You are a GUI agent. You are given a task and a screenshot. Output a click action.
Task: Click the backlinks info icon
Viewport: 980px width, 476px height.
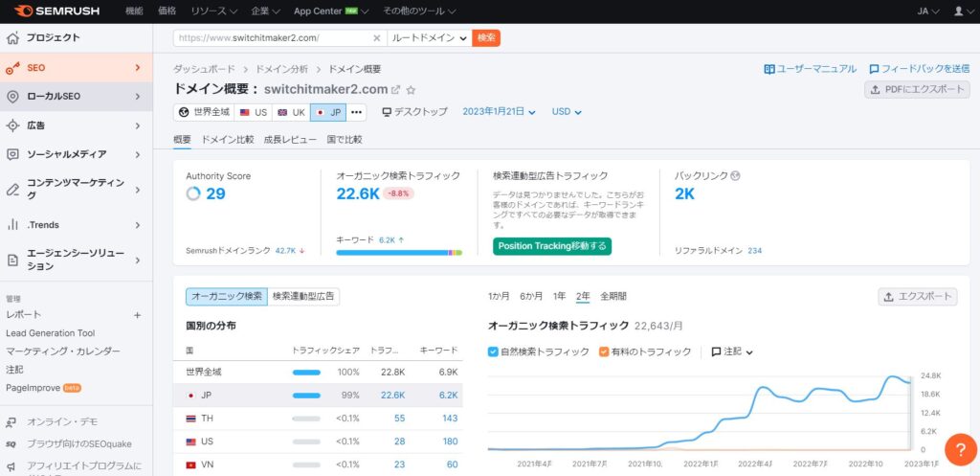tap(735, 176)
